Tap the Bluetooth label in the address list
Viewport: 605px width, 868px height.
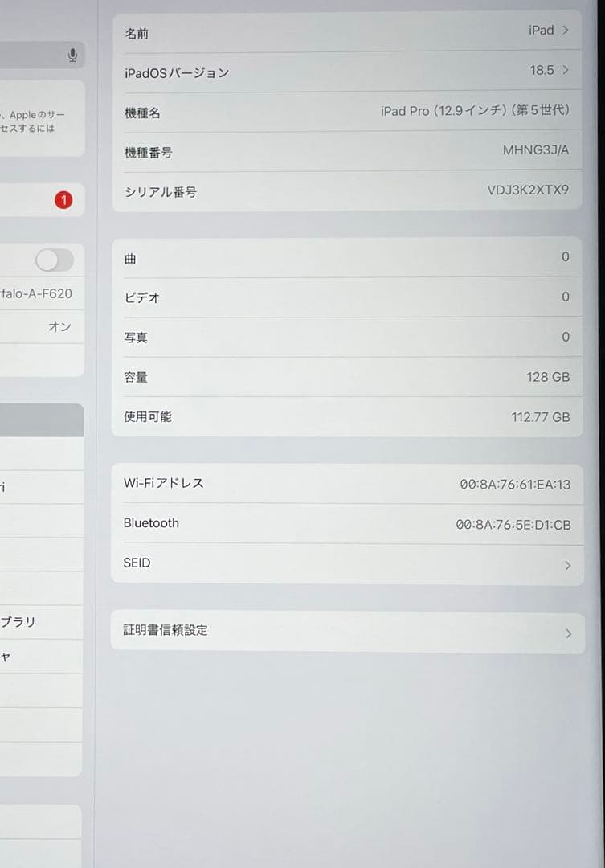click(151, 523)
